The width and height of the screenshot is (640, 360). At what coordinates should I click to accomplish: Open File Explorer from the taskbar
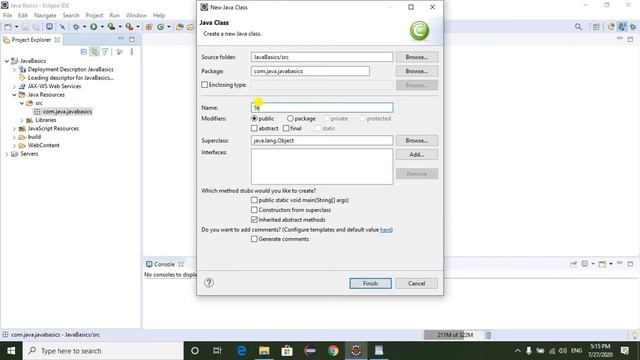pyautogui.click(x=264, y=351)
